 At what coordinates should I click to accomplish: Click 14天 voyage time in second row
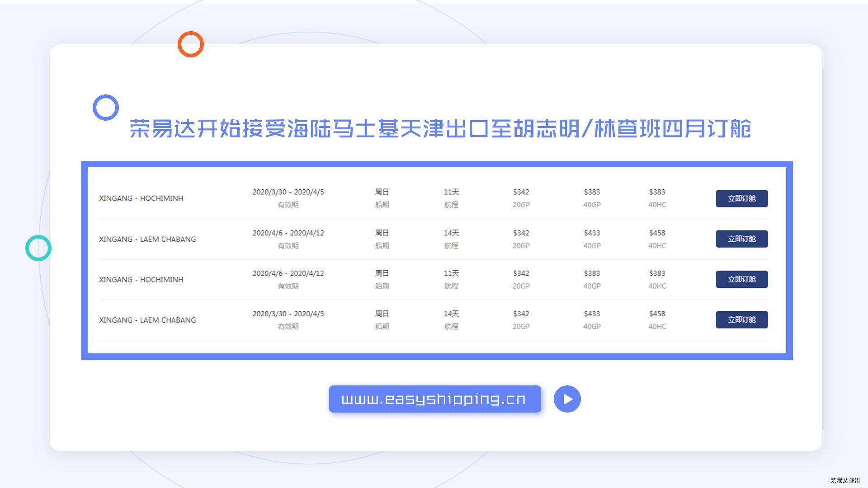[451, 233]
